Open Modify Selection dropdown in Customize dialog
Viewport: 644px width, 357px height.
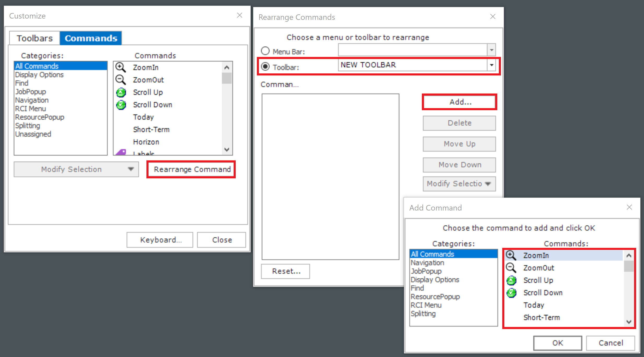[x=76, y=169]
